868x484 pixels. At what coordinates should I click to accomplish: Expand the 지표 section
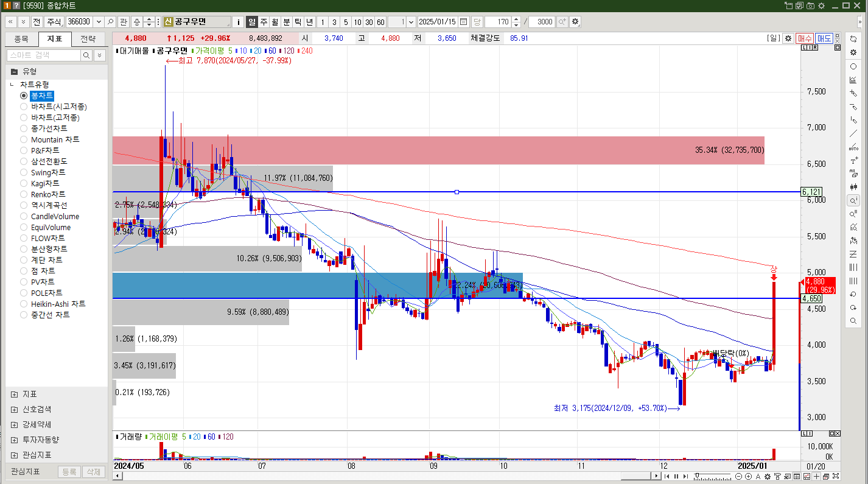(15, 394)
